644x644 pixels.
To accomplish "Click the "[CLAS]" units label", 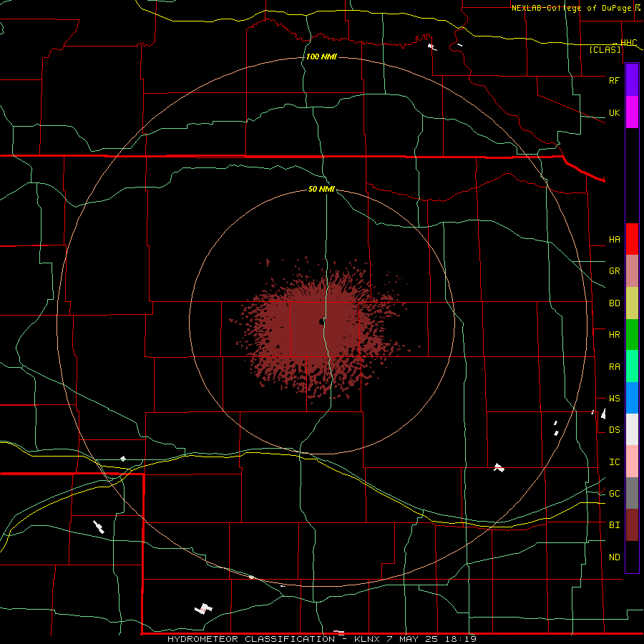I will click(605, 49).
